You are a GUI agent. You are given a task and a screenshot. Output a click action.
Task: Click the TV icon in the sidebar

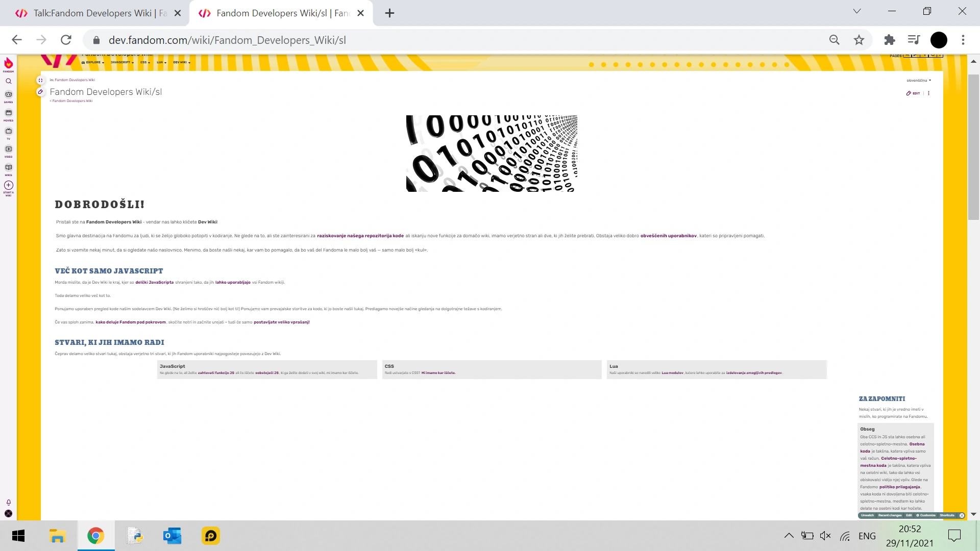point(8,132)
